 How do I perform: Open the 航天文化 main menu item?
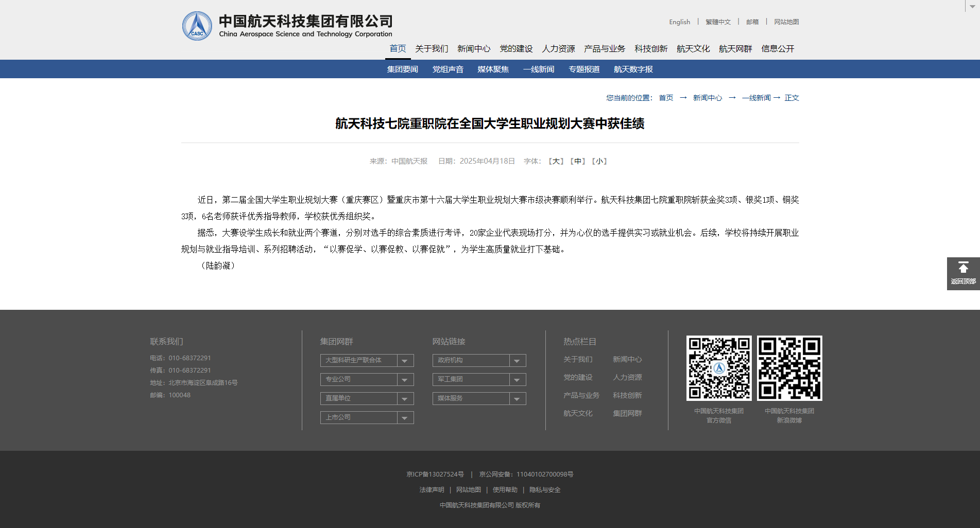pos(693,48)
